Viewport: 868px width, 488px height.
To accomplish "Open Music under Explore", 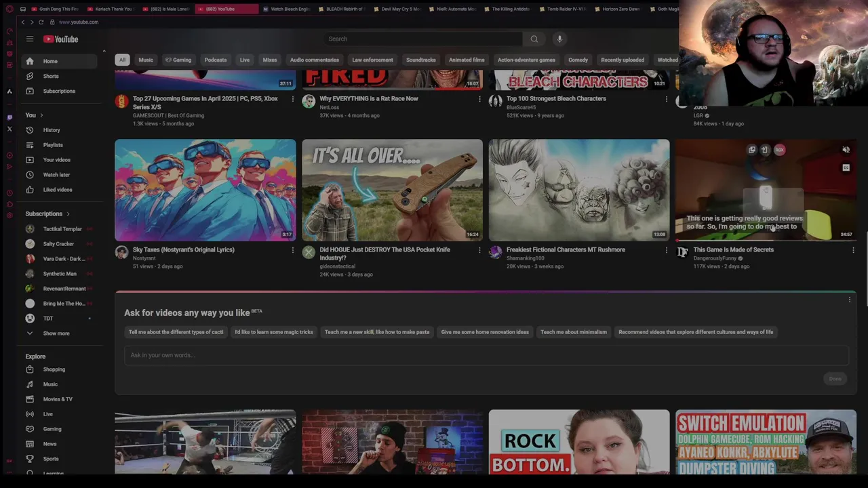I will (58, 384).
